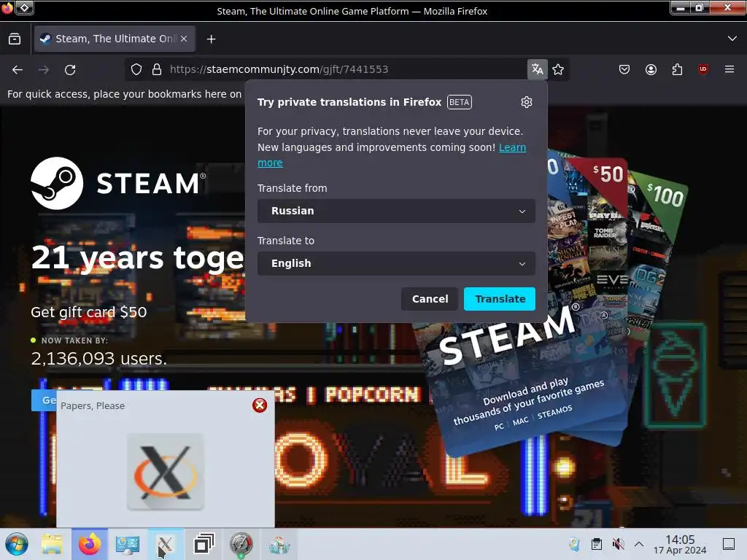Image resolution: width=747 pixels, height=560 pixels.
Task: Toggle the translate page icon in address bar
Action: pos(538,69)
